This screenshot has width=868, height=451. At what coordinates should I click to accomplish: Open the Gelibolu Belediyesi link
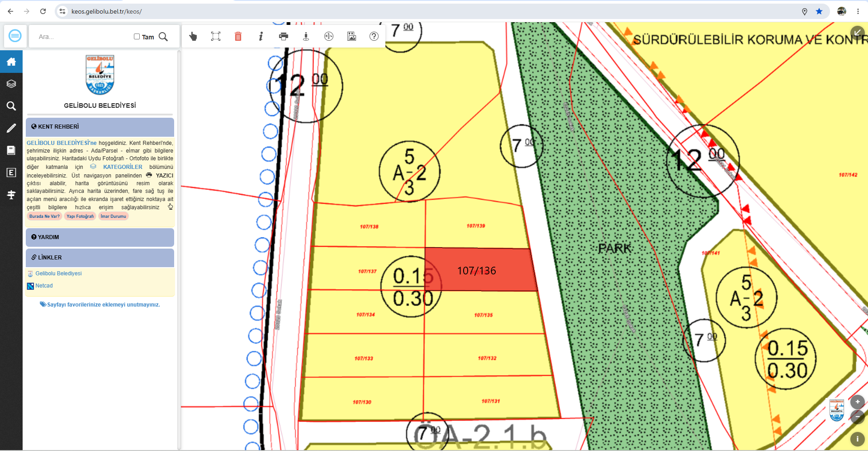(x=58, y=273)
